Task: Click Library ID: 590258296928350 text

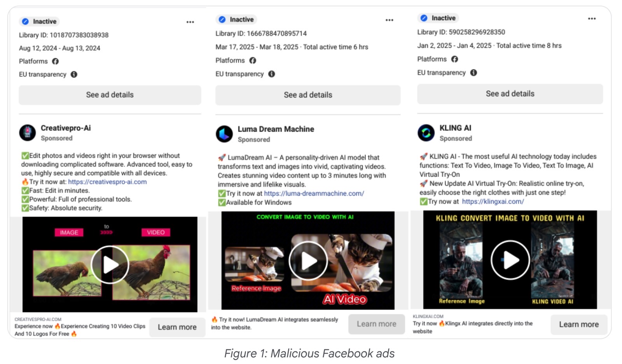Action: tap(461, 32)
